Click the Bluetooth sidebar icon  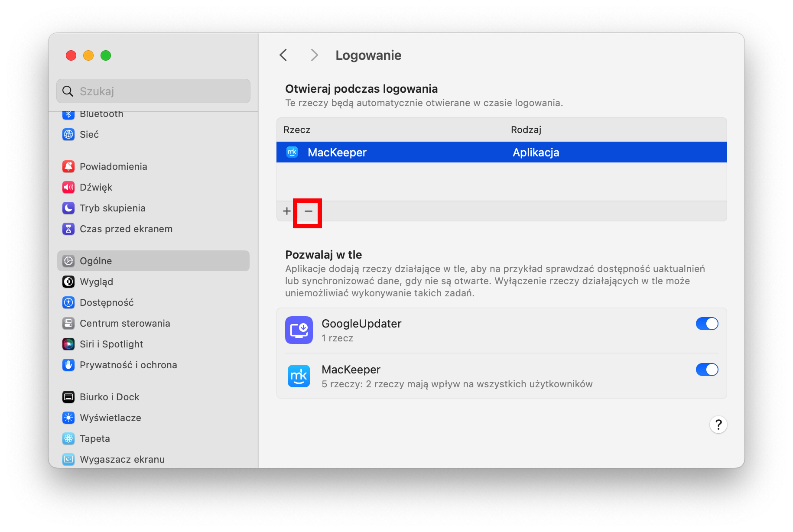point(68,114)
